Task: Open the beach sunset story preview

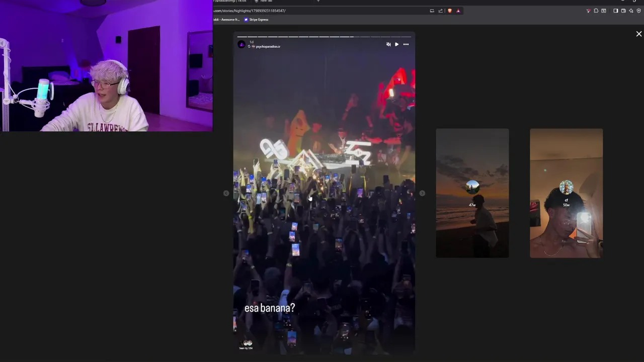Action: point(472,193)
